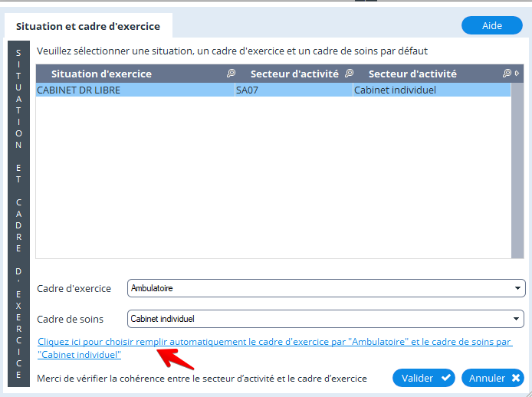Open the Cadre d'exercice dropdown showing Ambulatoire
This screenshot has height=397, width=532.
pyautogui.click(x=327, y=288)
